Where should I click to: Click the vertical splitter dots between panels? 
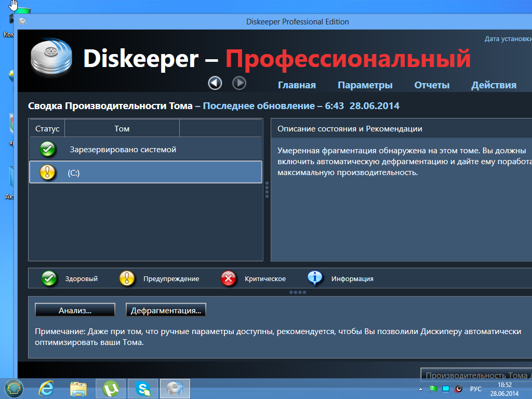(x=267, y=190)
